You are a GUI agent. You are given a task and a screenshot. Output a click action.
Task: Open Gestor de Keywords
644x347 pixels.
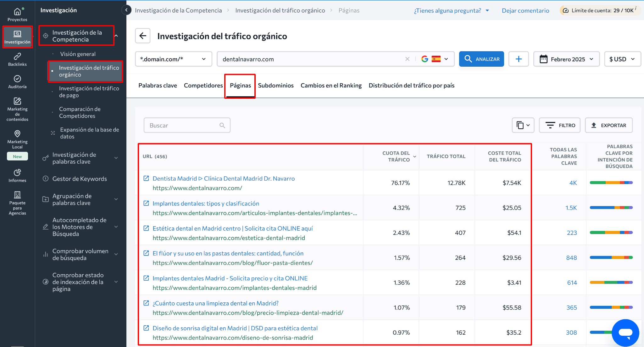tap(80, 179)
